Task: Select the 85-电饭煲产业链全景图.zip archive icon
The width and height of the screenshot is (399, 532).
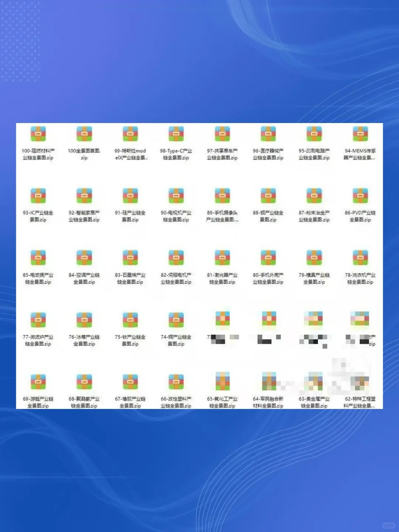Action: [38, 258]
